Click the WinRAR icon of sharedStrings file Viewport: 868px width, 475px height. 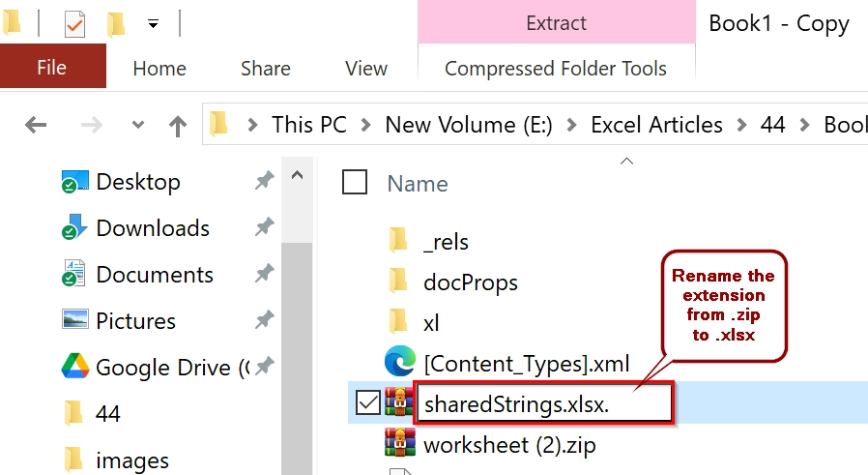(399, 402)
